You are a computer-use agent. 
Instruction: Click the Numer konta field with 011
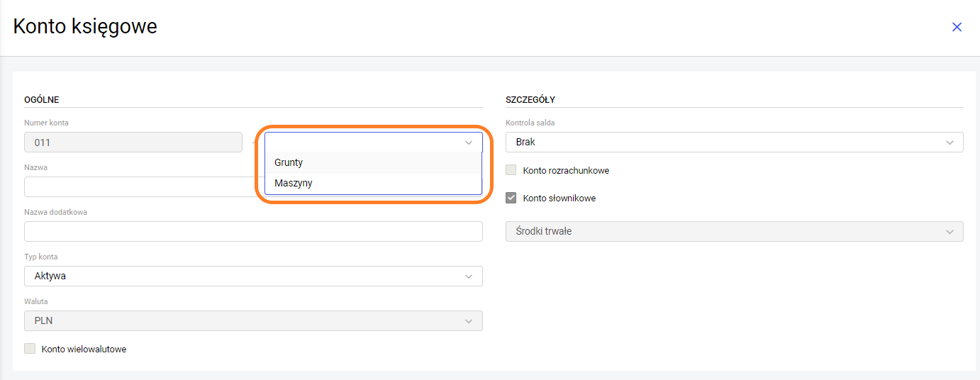click(x=133, y=142)
